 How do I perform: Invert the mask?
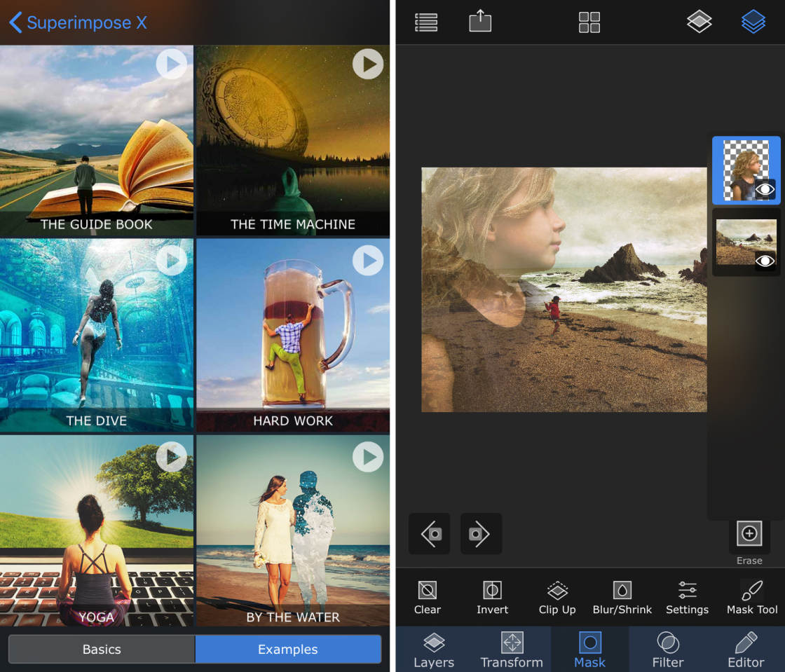pyautogui.click(x=492, y=596)
